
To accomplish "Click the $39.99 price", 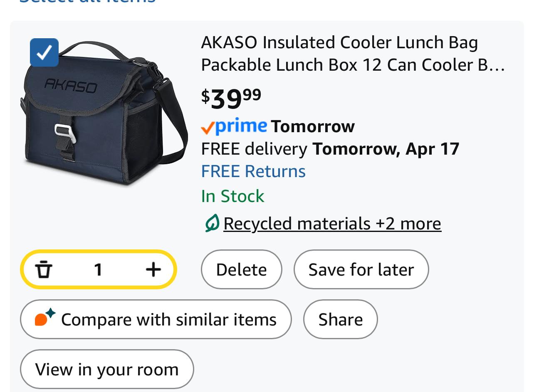I will pyautogui.click(x=231, y=99).
